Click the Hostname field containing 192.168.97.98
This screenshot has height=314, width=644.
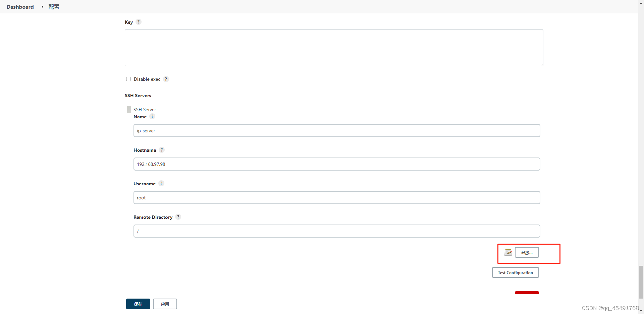pos(336,164)
